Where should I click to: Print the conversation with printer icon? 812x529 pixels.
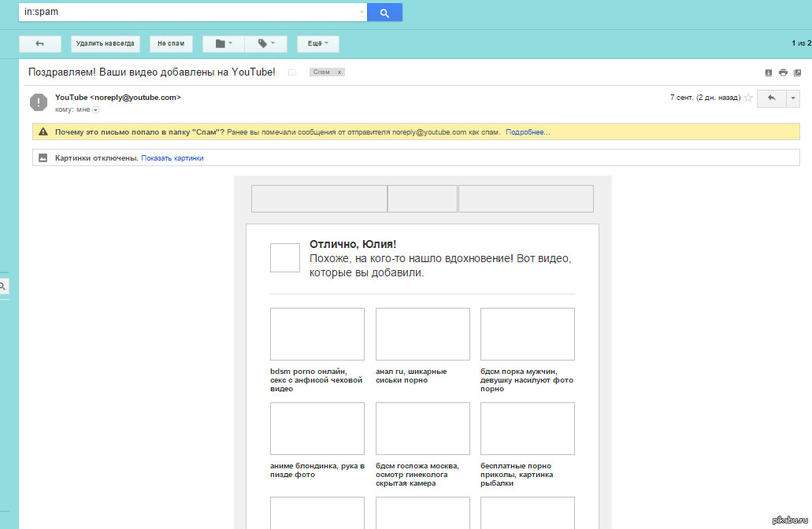(x=783, y=72)
